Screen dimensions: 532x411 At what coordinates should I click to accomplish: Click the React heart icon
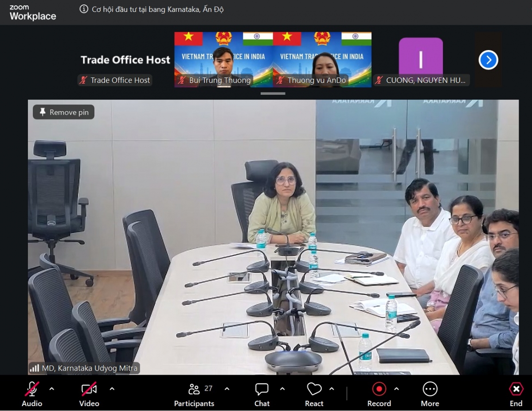coord(314,389)
